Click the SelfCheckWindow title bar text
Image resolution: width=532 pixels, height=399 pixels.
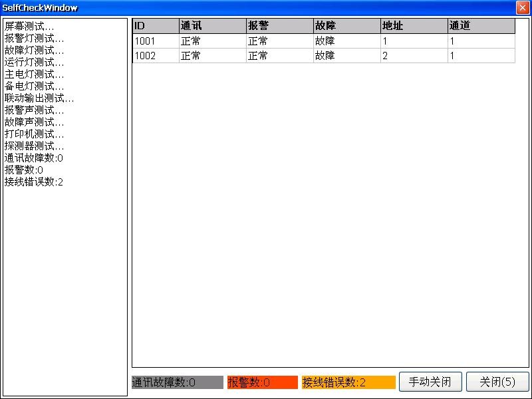(x=40, y=7)
